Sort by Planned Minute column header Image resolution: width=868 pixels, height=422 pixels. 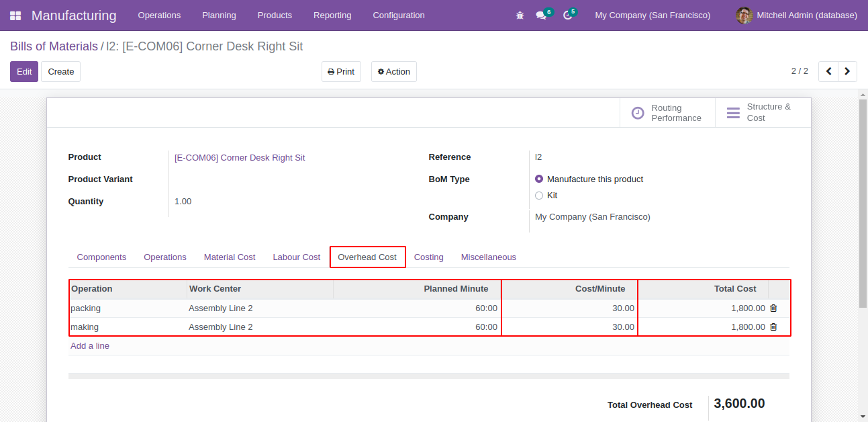coord(417,289)
